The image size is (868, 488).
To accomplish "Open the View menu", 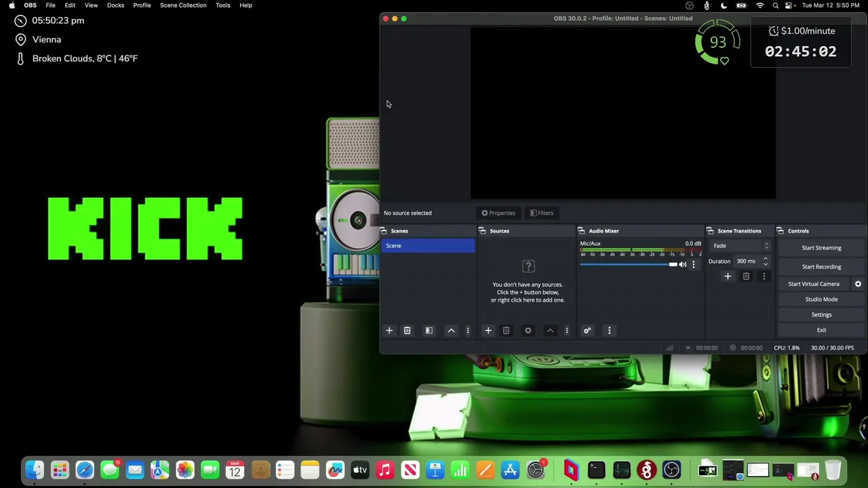I will pyautogui.click(x=91, y=5).
